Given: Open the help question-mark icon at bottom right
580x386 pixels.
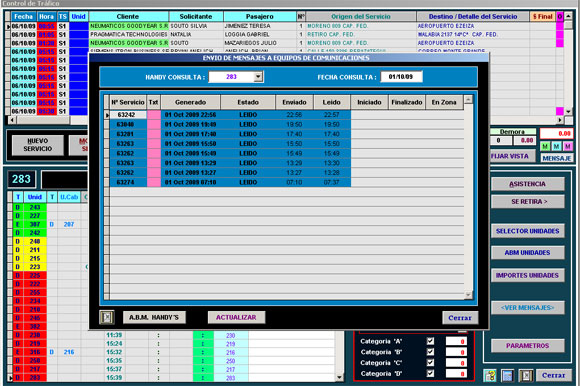Looking at the screenshot, I should (x=490, y=375).
